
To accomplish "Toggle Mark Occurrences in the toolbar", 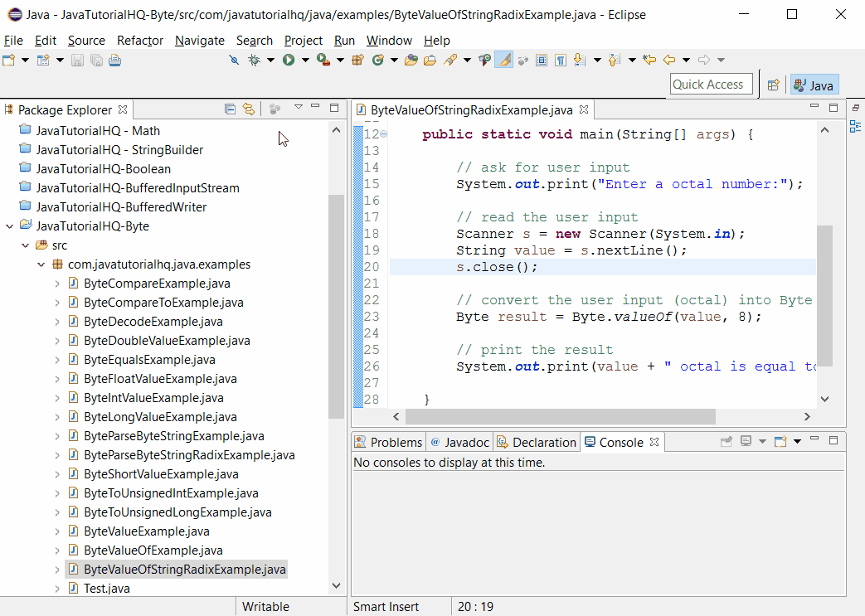I will point(503,60).
